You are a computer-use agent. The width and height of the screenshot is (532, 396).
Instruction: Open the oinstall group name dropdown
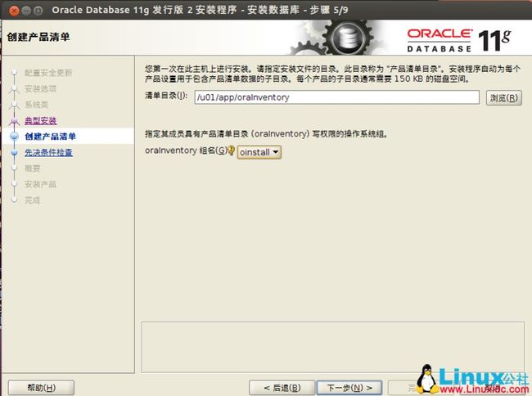pos(259,152)
